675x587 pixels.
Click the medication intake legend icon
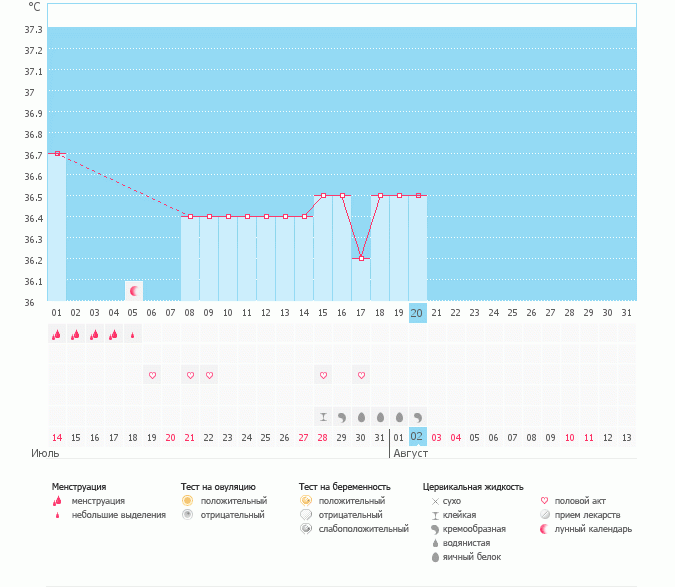tap(545, 514)
